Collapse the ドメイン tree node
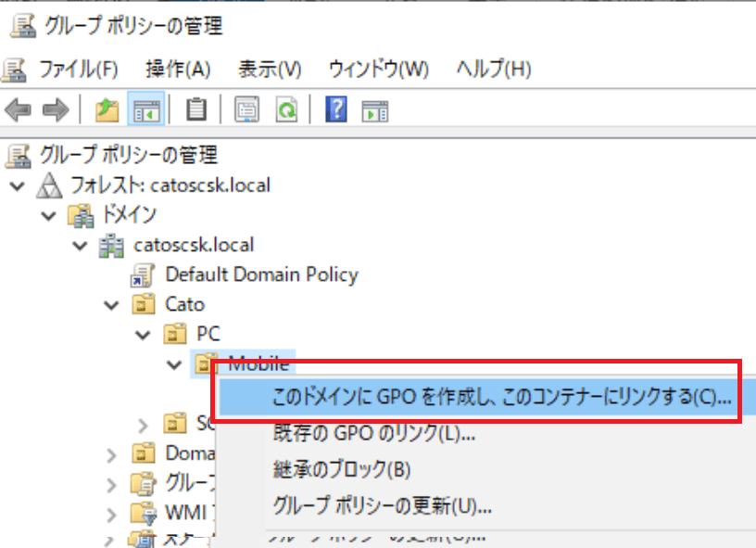Viewport: 756px width, 548px height. [48, 215]
